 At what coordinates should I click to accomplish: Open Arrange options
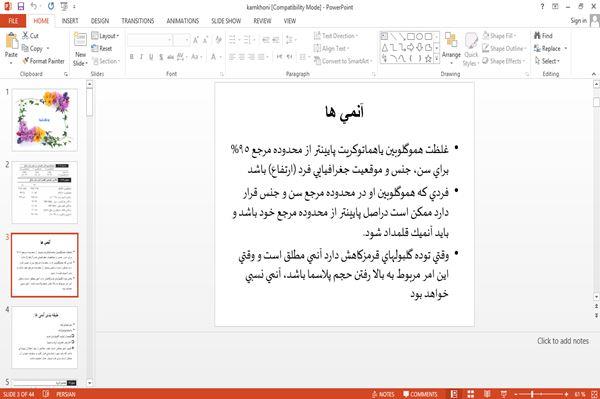tap(451, 48)
